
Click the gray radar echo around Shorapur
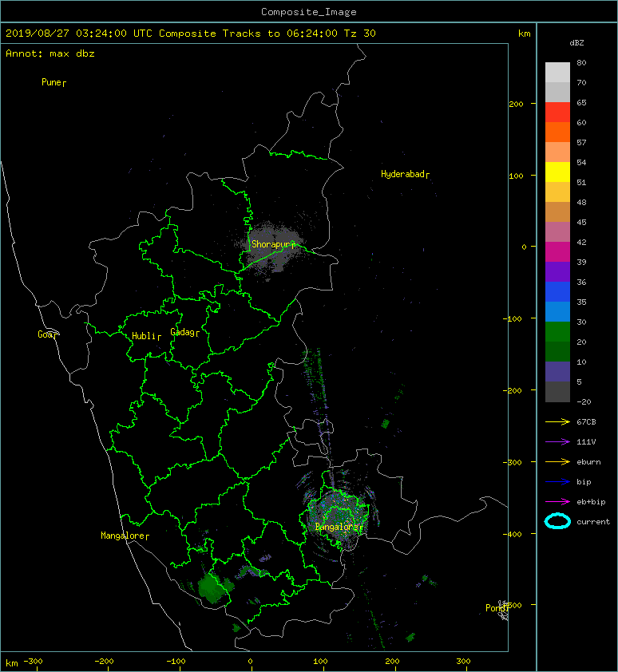[x=271, y=248]
